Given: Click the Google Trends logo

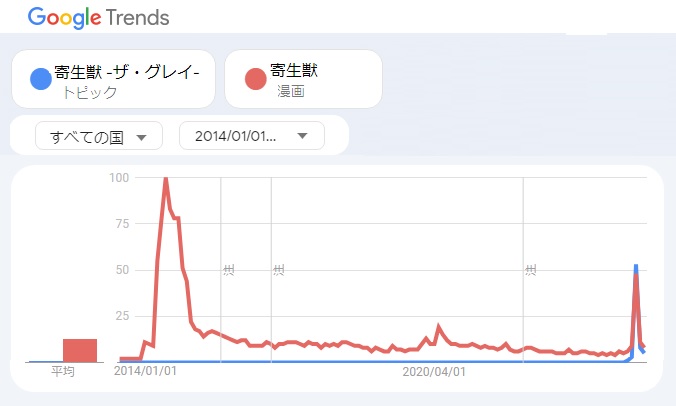Looking at the screenshot, I should [x=98, y=18].
